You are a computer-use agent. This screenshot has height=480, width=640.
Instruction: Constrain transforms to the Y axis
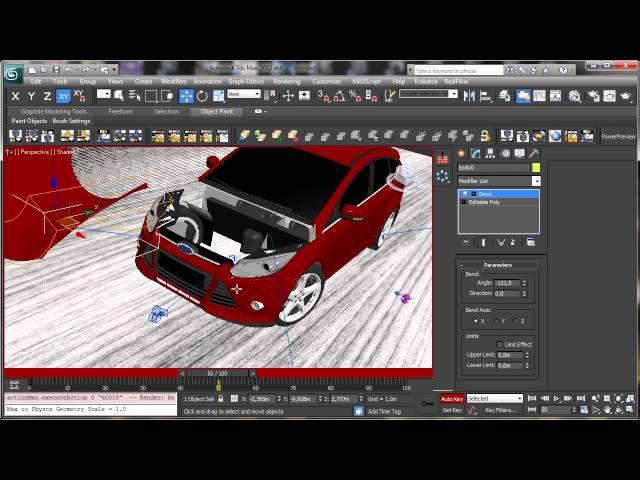click(31, 96)
